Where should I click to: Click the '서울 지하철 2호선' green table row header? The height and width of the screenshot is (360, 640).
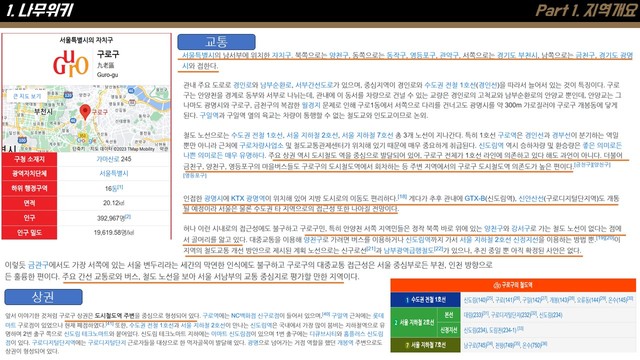click(414, 322)
